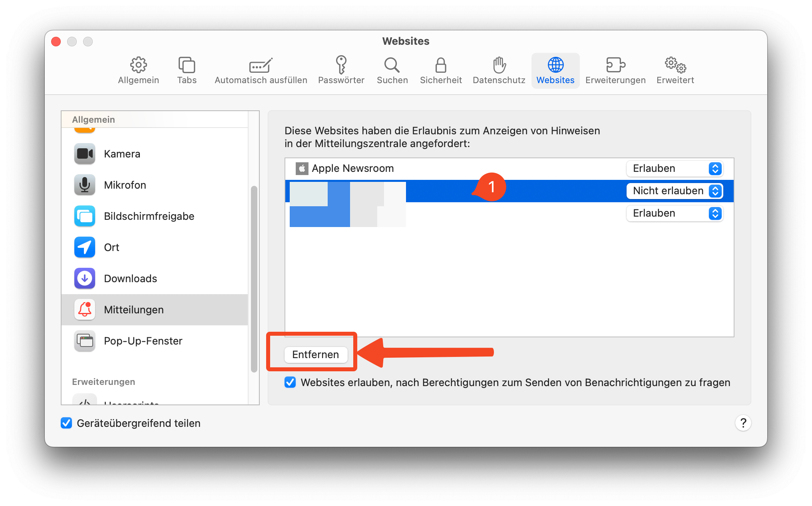This screenshot has width=812, height=506.
Task: Open the Datenschutz hand icon pane
Action: point(499,70)
